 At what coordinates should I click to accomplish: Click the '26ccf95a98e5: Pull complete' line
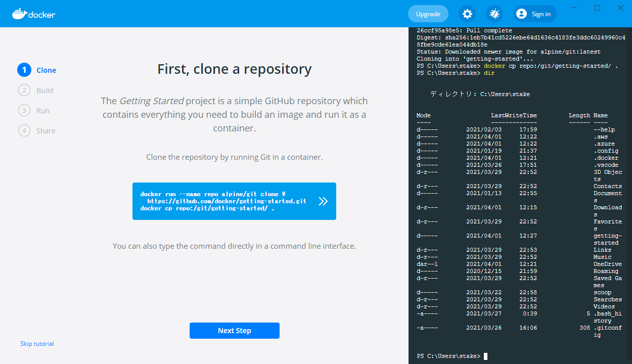tap(464, 30)
